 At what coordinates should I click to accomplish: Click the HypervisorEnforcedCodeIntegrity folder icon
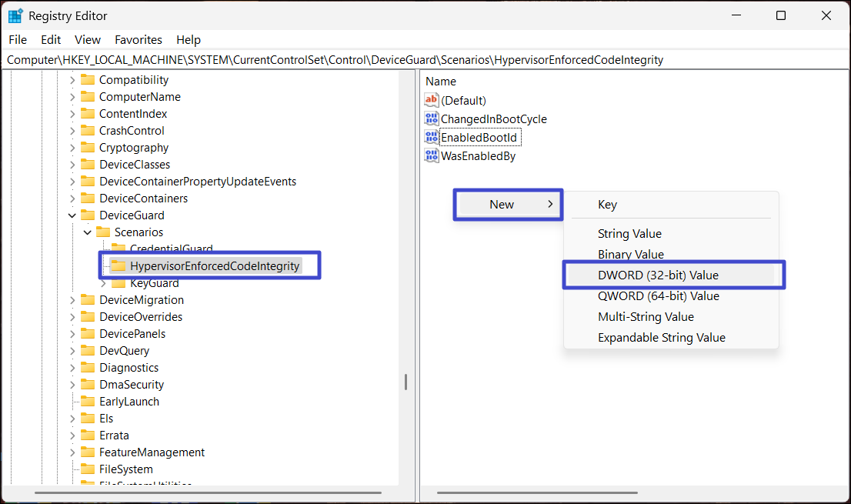click(118, 265)
